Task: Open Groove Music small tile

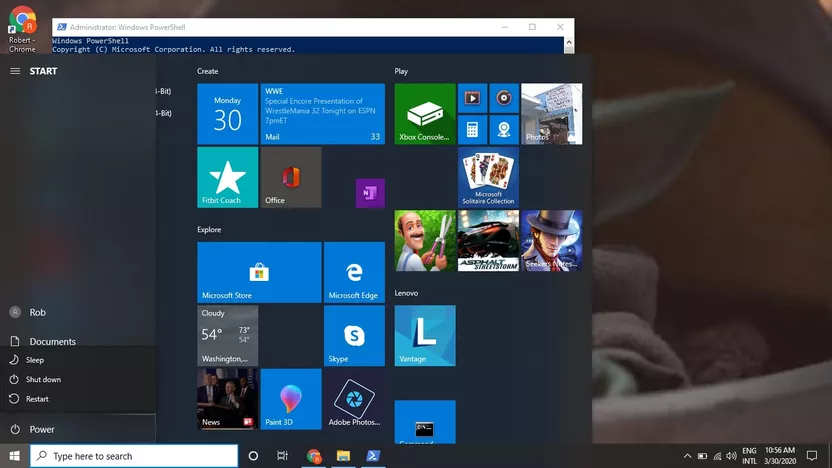Action: (504, 98)
